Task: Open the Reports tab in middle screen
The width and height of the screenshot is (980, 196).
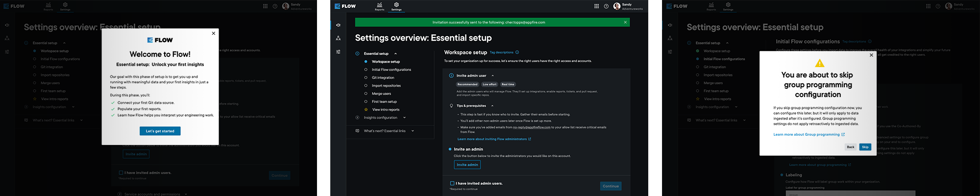Action: 380,6
